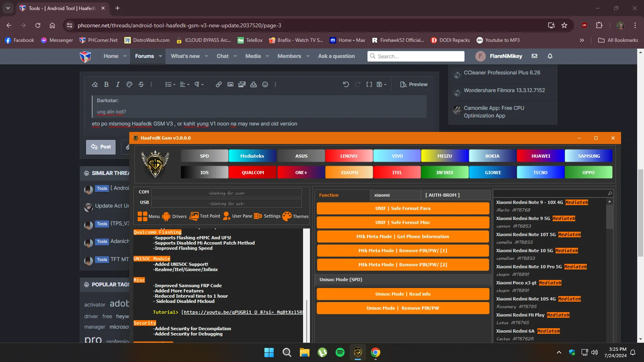Screen dimensions: 644x362
Task: Open Wondershare Filmora 13.3.12.7152 thread
Action: (504, 90)
